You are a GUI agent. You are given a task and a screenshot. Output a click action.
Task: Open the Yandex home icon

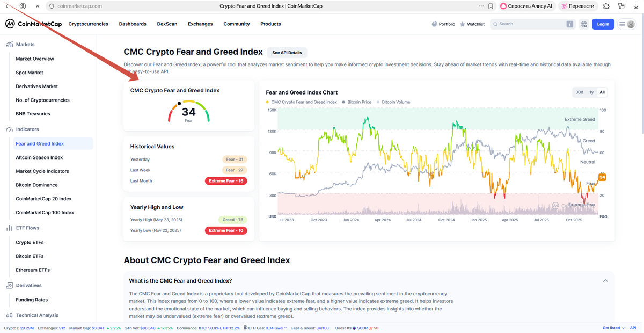click(23, 6)
